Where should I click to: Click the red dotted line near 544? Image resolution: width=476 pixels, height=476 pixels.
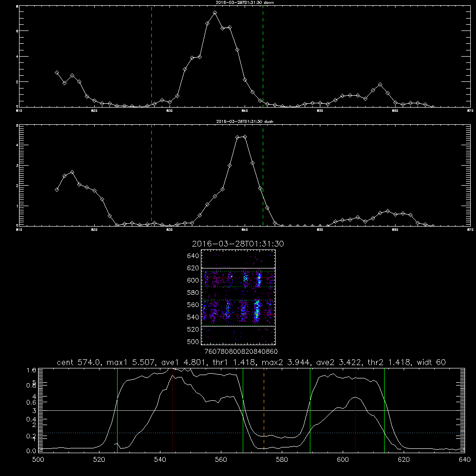pyautogui.click(x=172, y=410)
